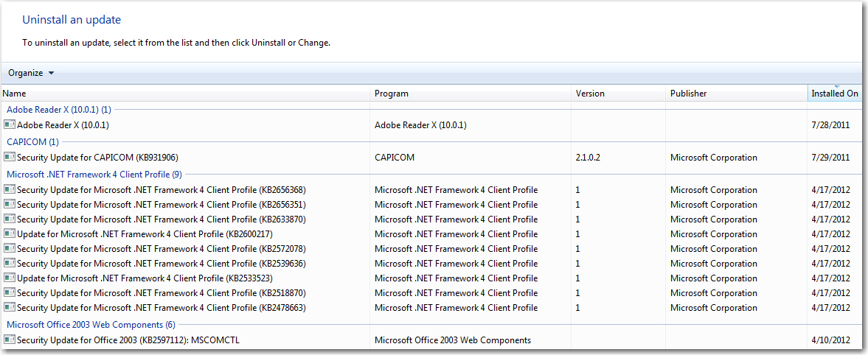
Task: Click the icon for update KB2656368
Action: 10,190
